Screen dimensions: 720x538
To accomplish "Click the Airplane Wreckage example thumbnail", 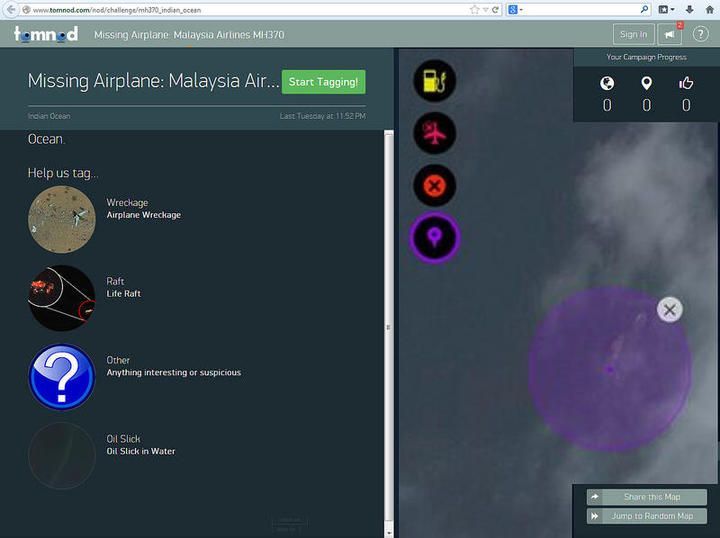I will point(62,219).
